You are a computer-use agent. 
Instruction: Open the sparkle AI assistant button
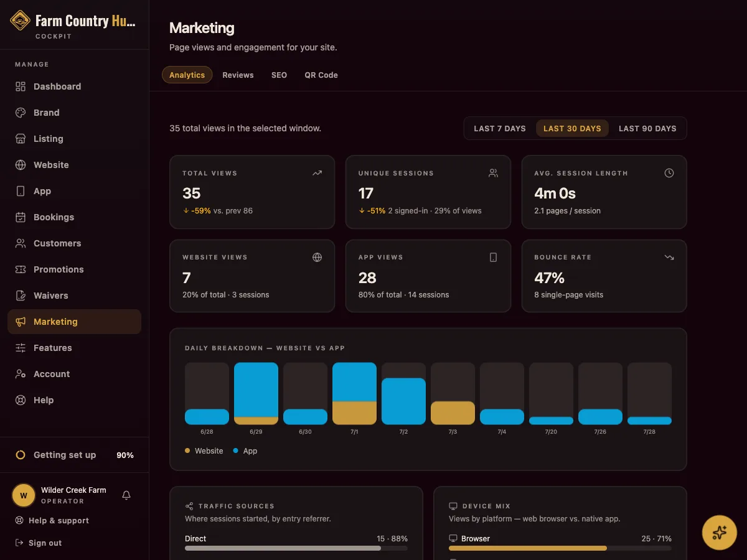720,533
